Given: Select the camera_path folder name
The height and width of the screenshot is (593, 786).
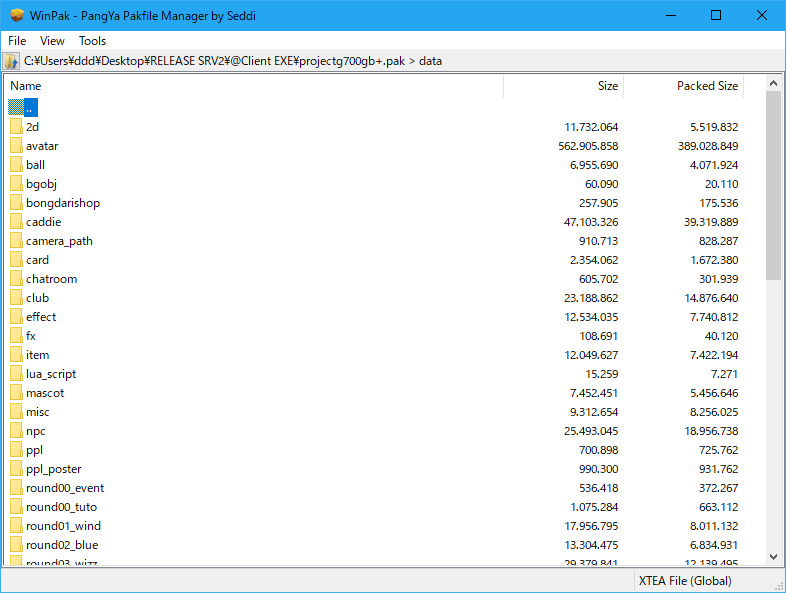Looking at the screenshot, I should pos(59,241).
